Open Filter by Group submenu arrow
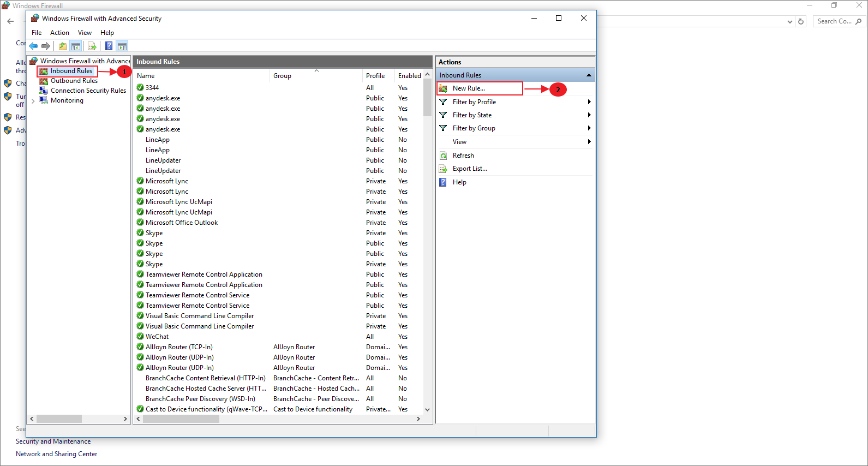Image resolution: width=868 pixels, height=466 pixels. pyautogui.click(x=589, y=128)
